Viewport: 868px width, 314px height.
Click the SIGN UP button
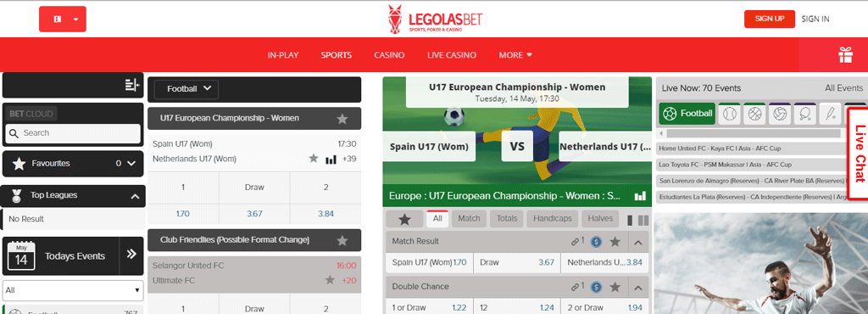770,19
